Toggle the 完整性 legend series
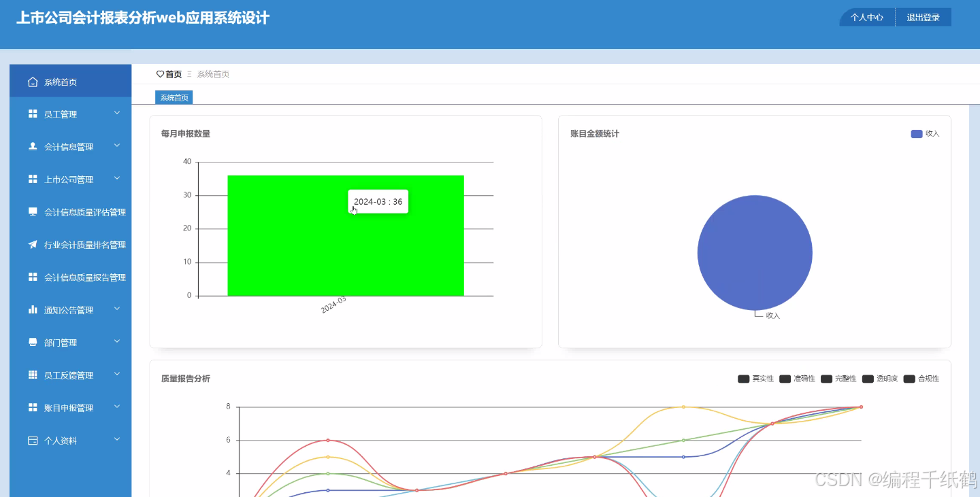 (x=838, y=379)
